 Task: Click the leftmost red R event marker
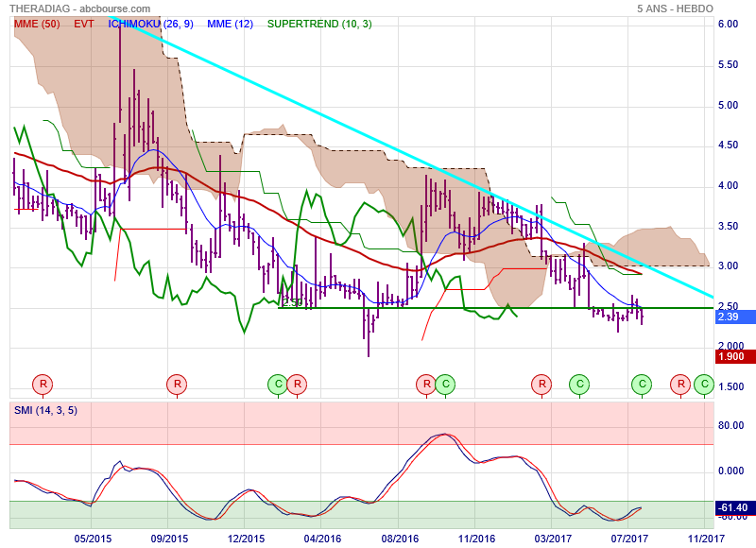43,384
